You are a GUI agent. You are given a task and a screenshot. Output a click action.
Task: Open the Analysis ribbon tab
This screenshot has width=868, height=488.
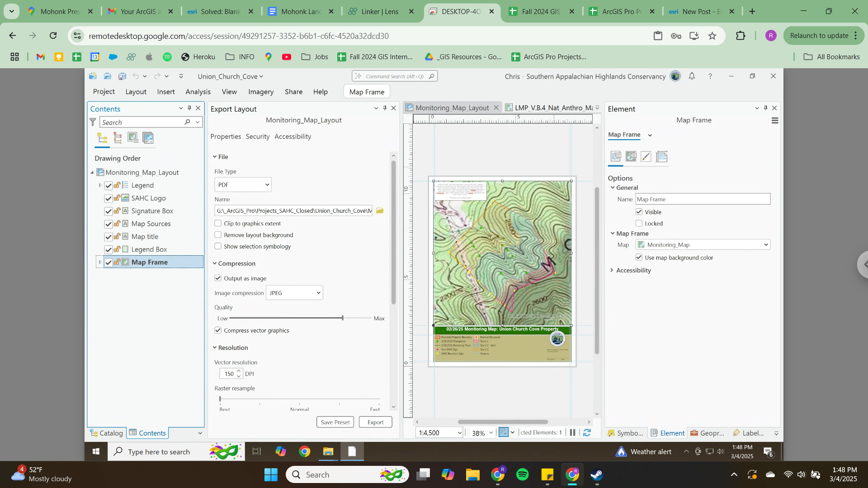[x=198, y=92]
